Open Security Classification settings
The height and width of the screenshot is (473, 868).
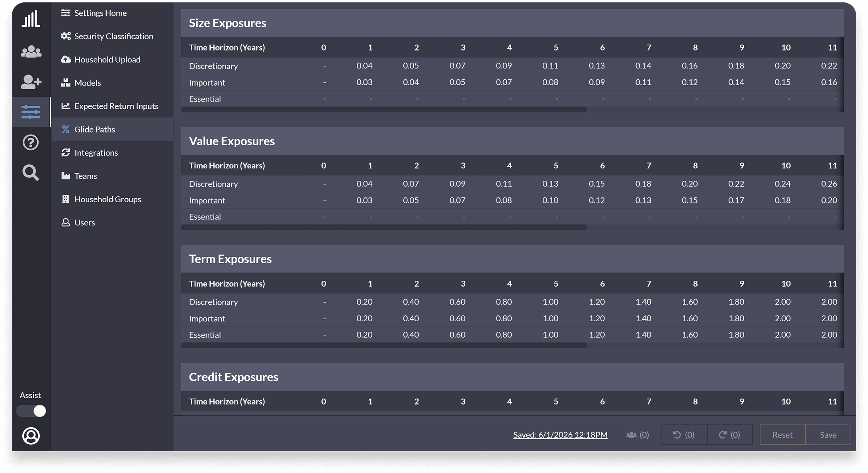tap(112, 36)
